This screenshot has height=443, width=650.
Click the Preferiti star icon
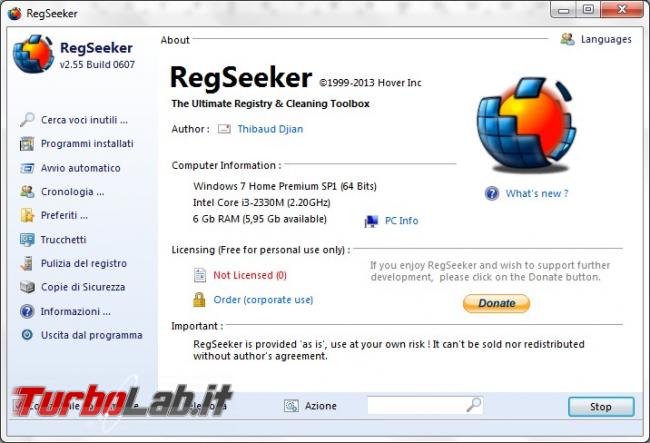pyautogui.click(x=27, y=215)
